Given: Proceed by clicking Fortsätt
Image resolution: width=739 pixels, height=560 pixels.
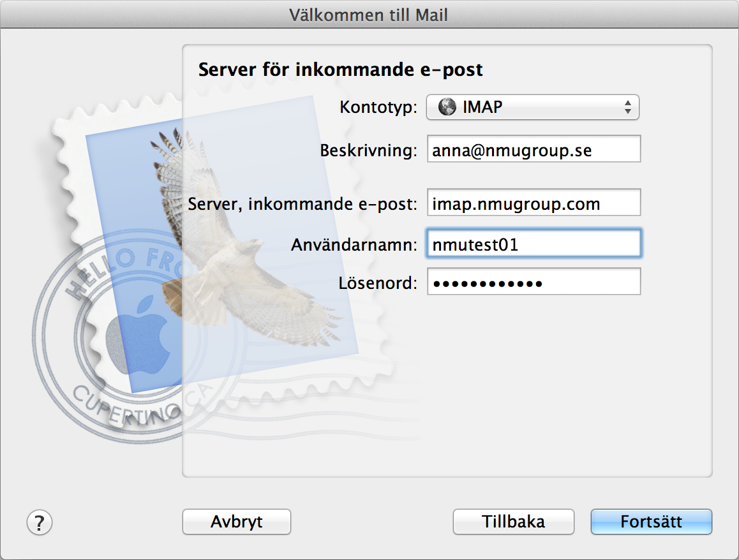Looking at the screenshot, I should coord(651,522).
